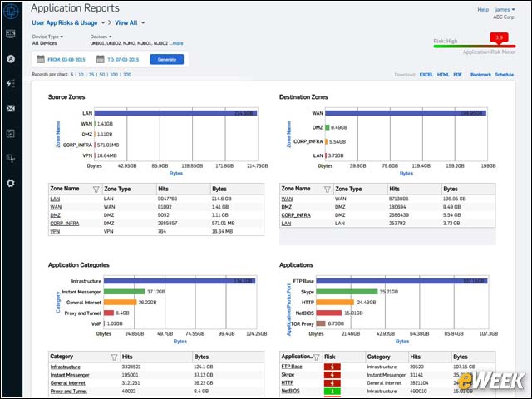Open Proxy and Tunnel link in Category table
This screenshot has width=532, height=399.
(x=68, y=392)
